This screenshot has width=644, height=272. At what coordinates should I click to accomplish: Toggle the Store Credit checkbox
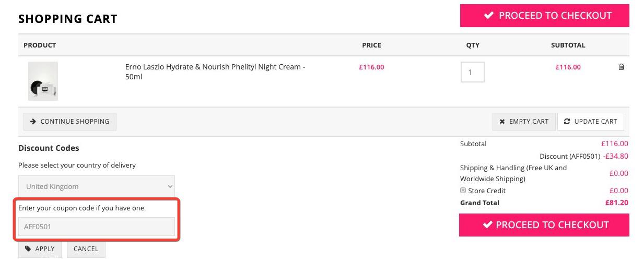463,191
